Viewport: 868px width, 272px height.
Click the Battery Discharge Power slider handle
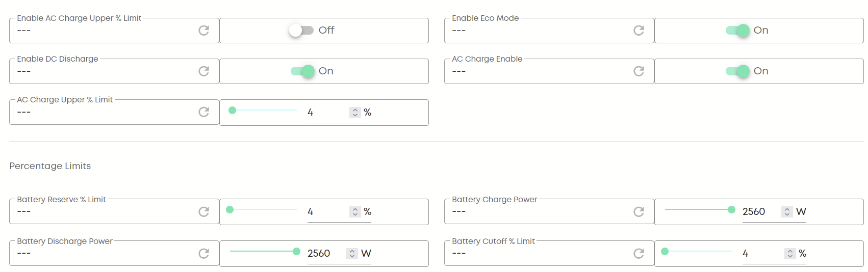(296, 252)
